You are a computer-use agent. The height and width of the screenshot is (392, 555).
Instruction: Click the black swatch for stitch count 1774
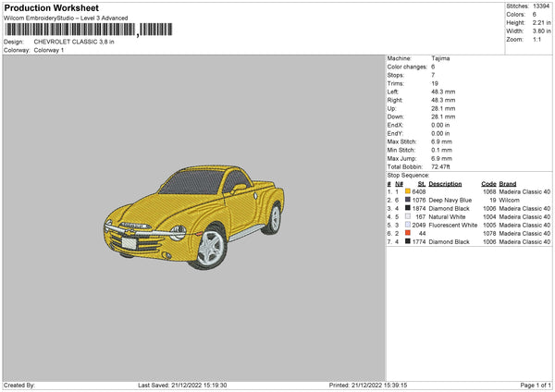click(407, 242)
